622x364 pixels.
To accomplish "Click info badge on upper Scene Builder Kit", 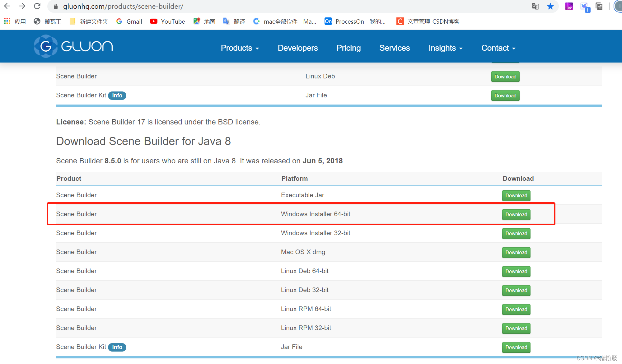I will coord(117,96).
